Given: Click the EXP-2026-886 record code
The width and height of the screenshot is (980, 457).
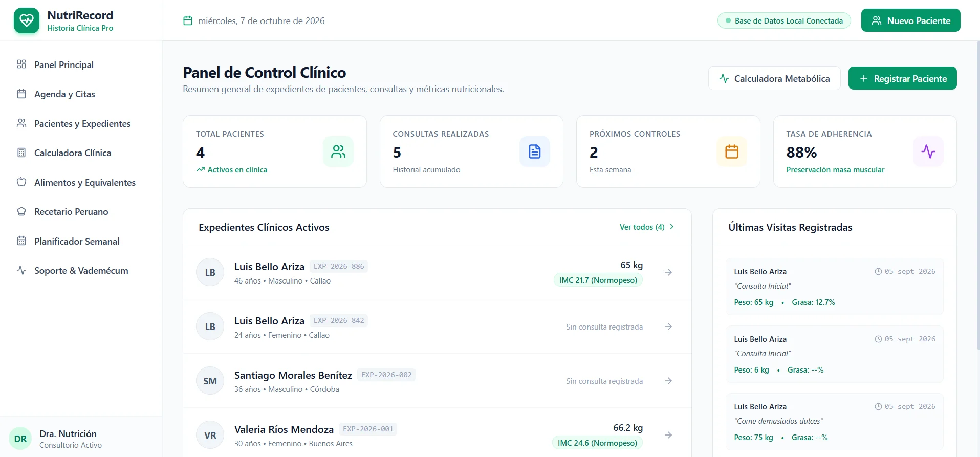Looking at the screenshot, I should [x=339, y=266].
